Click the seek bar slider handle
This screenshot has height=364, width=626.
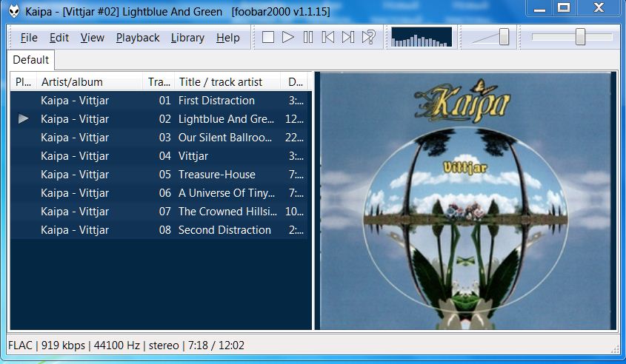[581, 37]
